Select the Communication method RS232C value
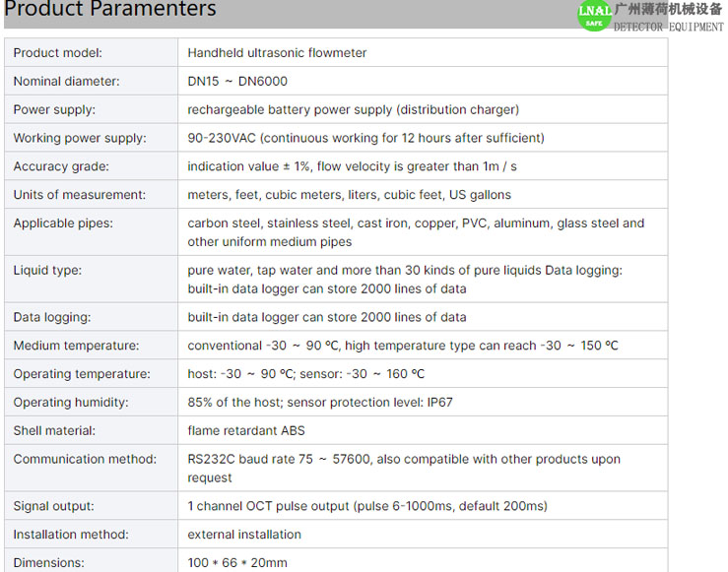Viewport: 728px width, 572px height. pos(404,468)
